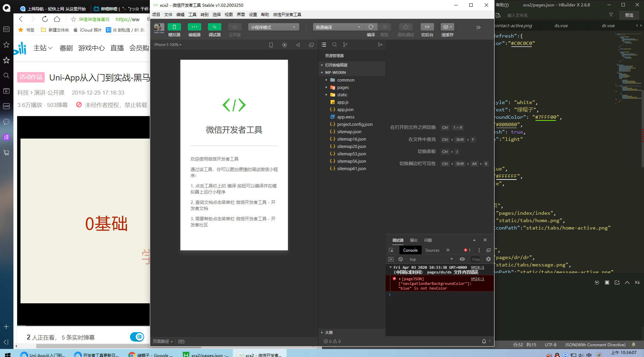Viewport: 644px width, 357px height.
Task: Switch to ds.vue tab in HBuilder X
Action: pos(561,25)
